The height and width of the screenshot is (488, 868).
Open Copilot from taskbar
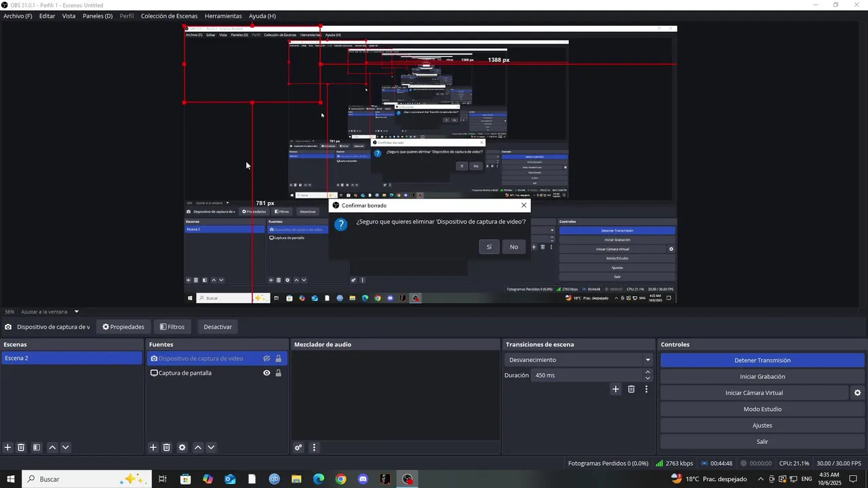tap(208, 479)
